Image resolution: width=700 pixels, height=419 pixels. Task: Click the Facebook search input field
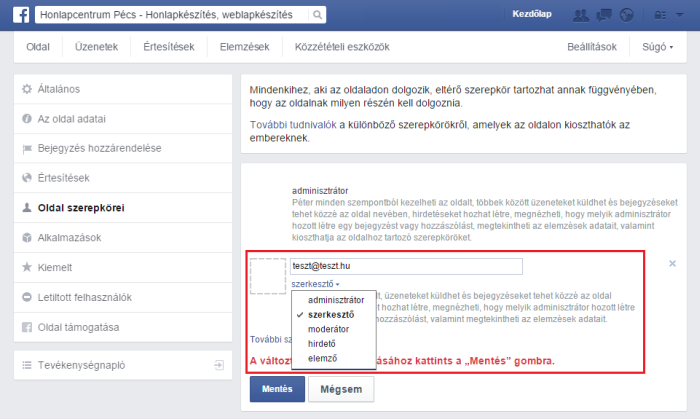tap(172, 15)
